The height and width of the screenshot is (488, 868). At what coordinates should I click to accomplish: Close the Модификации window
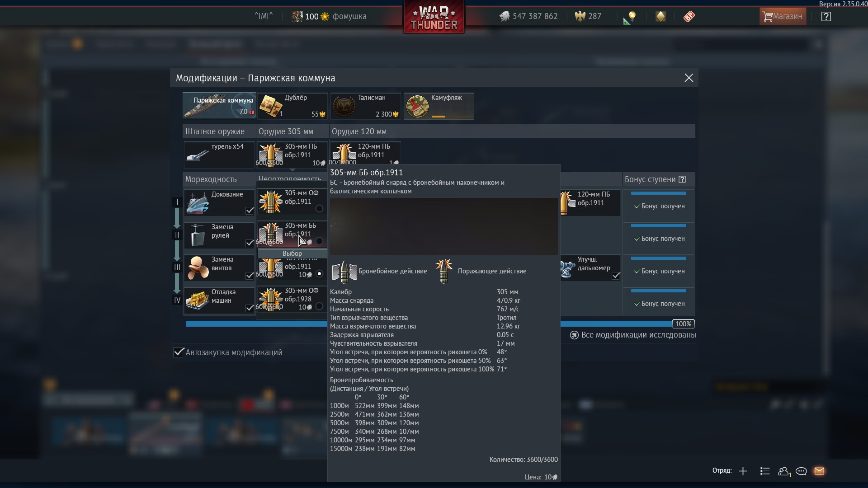(689, 78)
